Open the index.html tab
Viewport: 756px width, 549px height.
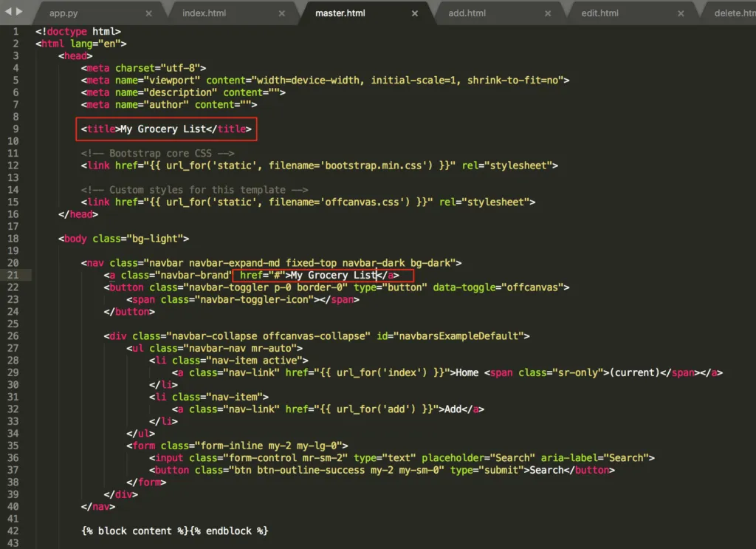coord(204,13)
